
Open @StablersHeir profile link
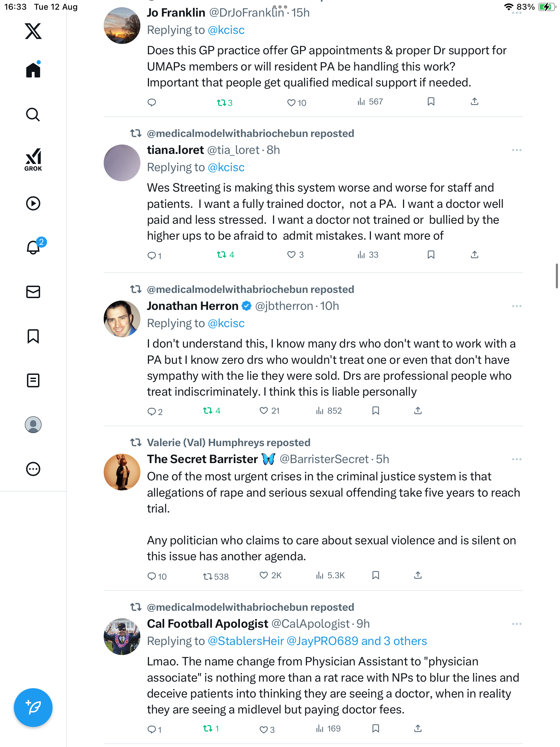(246, 641)
